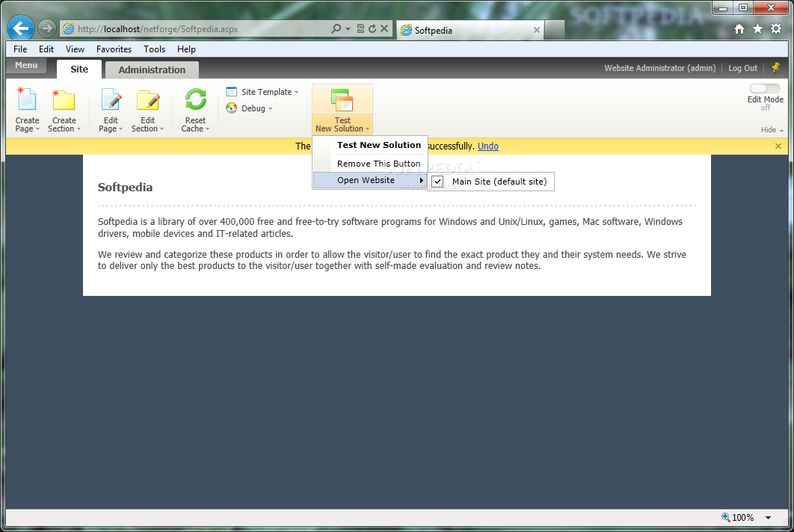Click the browser Forward arrow button
Image resolution: width=794 pixels, height=532 pixels.
click(46, 28)
